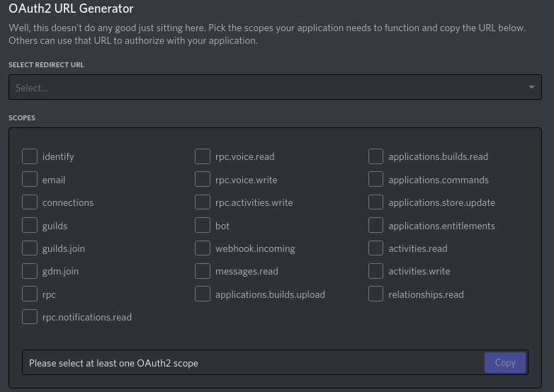Toggle the rpc.voice.write checkbox
This screenshot has width=554, height=392.
[x=203, y=179]
